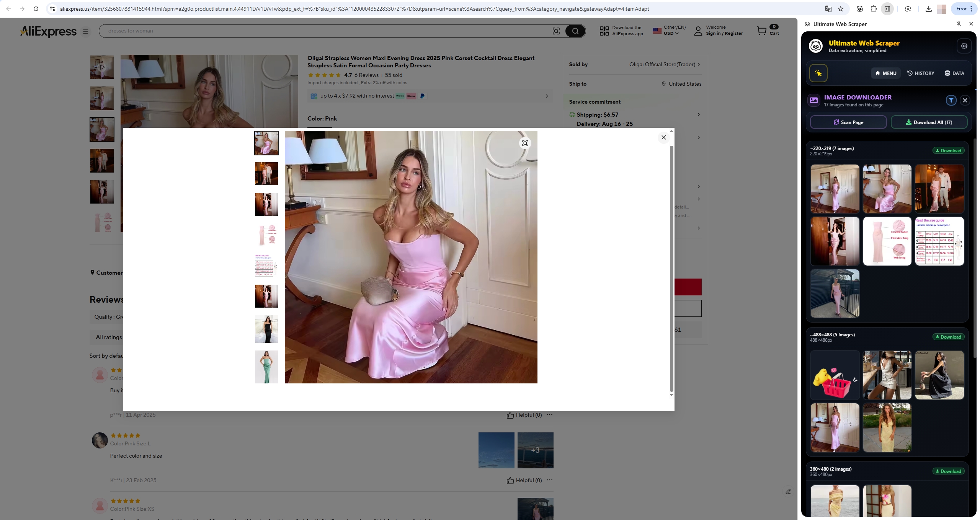Expand the installment payment info chevron

(x=547, y=96)
